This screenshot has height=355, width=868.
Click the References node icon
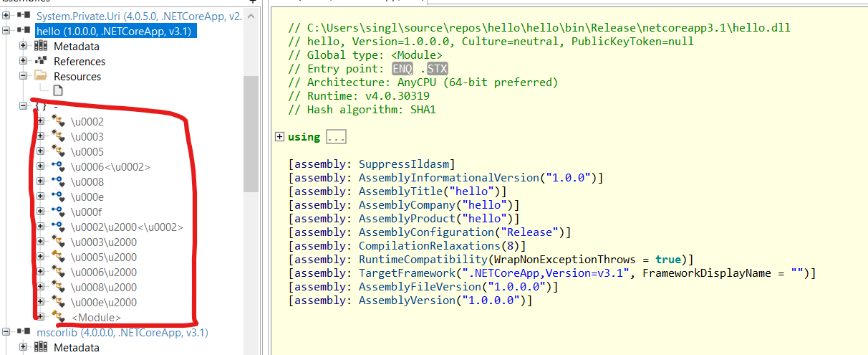(42, 61)
